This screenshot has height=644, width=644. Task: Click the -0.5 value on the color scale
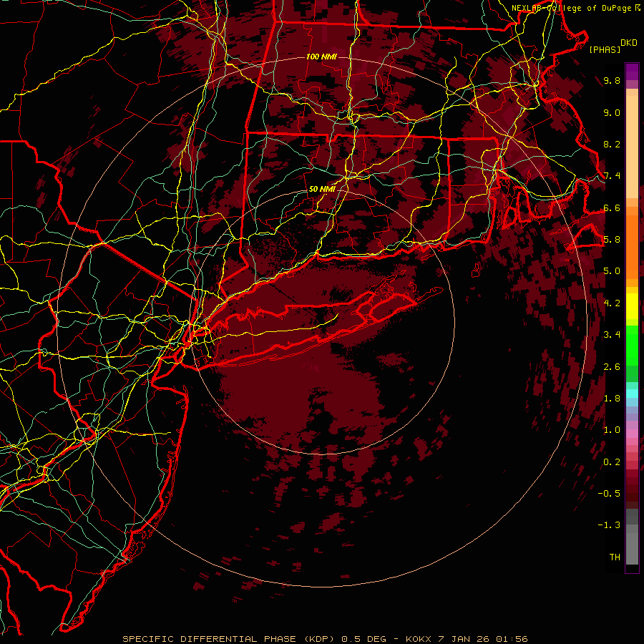pyautogui.click(x=609, y=494)
